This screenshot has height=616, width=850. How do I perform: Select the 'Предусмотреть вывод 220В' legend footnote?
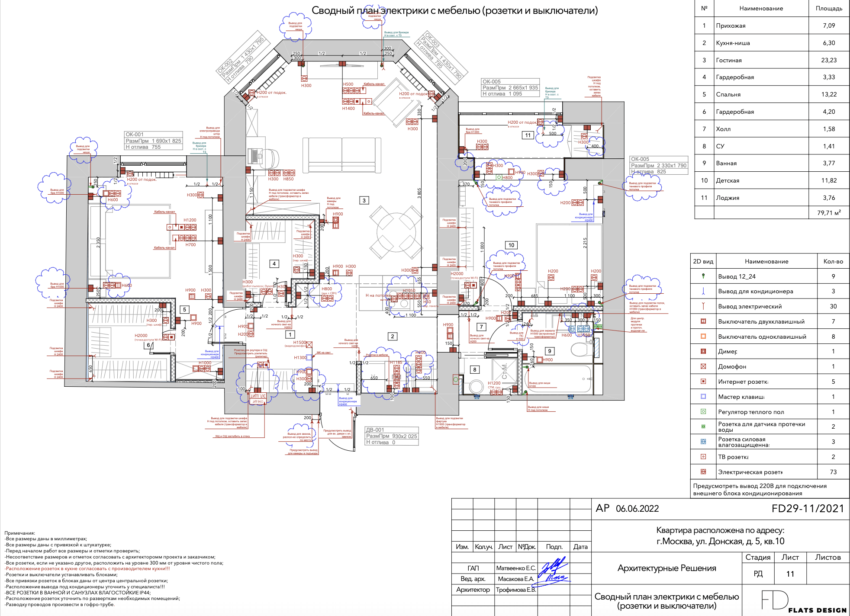point(760,489)
